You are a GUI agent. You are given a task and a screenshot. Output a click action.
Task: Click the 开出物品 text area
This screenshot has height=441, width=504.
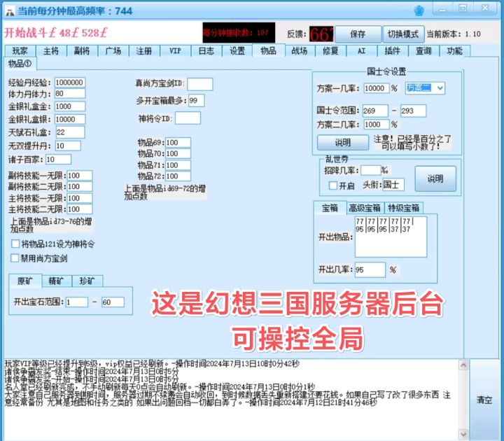(x=391, y=237)
